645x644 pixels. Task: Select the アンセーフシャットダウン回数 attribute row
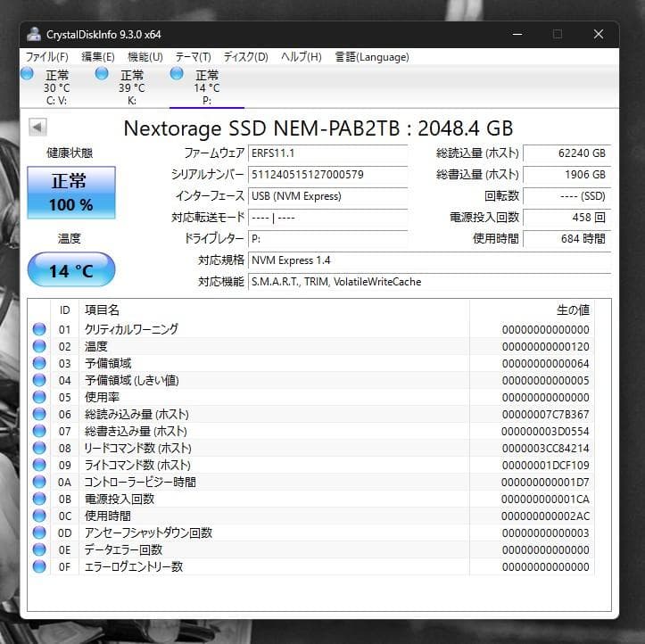pos(311,533)
